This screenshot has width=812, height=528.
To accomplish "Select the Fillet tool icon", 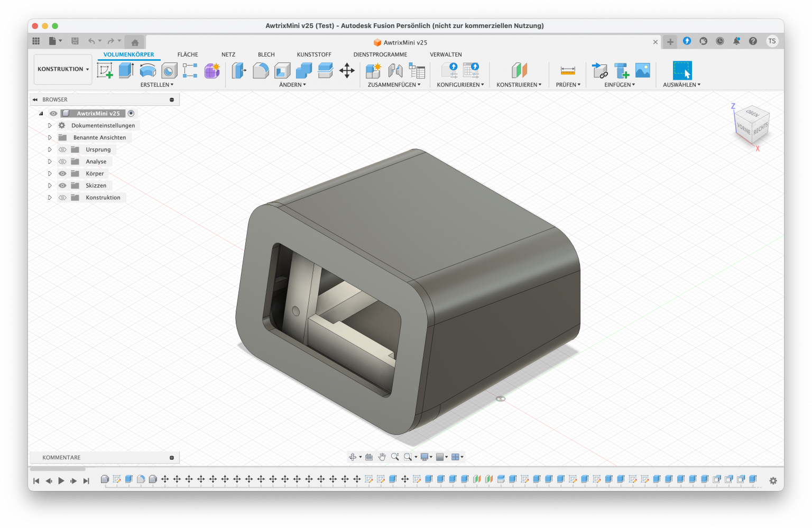I will 261,70.
